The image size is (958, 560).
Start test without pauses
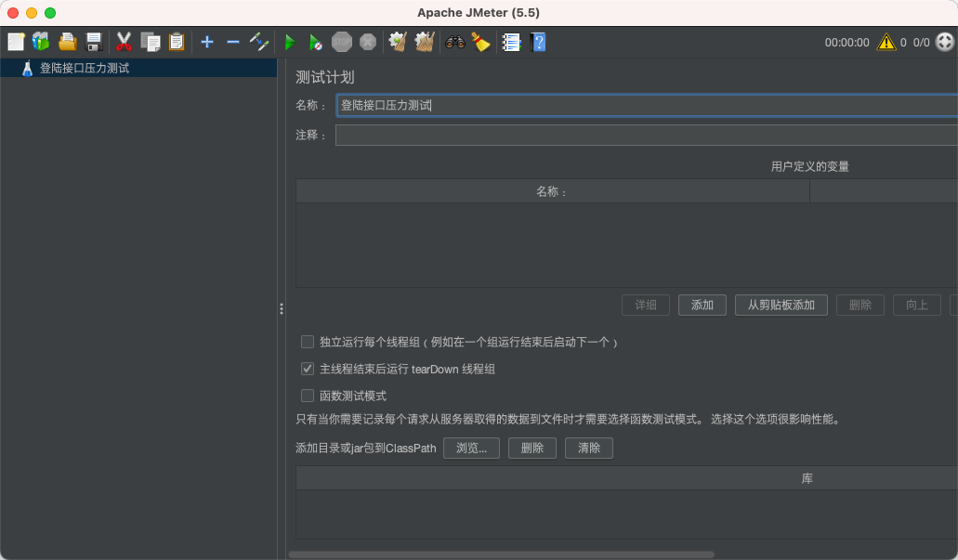click(314, 41)
